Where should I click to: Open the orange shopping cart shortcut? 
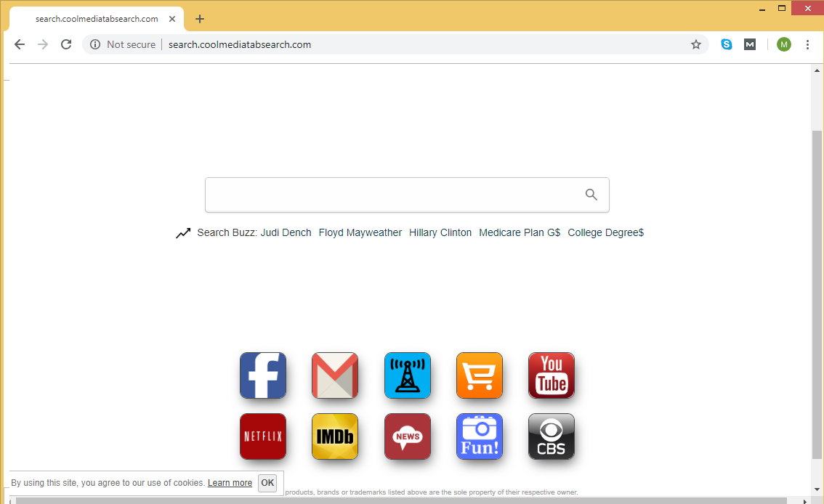coord(480,375)
